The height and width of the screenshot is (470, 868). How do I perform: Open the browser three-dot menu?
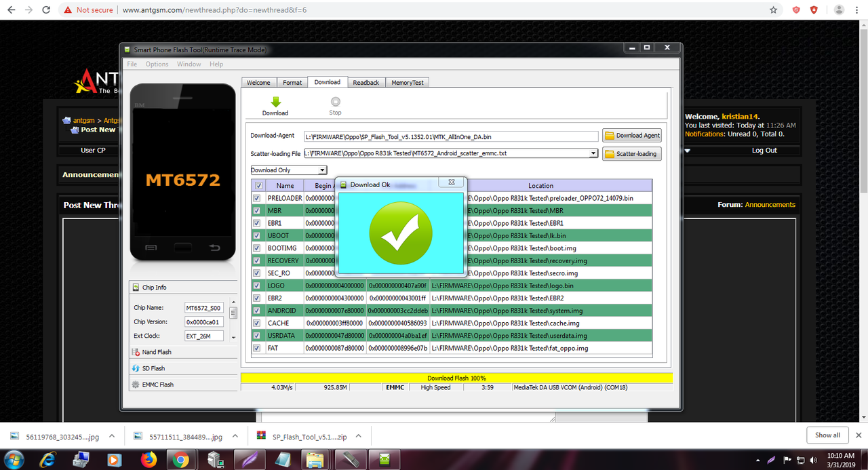pyautogui.click(x=857, y=10)
